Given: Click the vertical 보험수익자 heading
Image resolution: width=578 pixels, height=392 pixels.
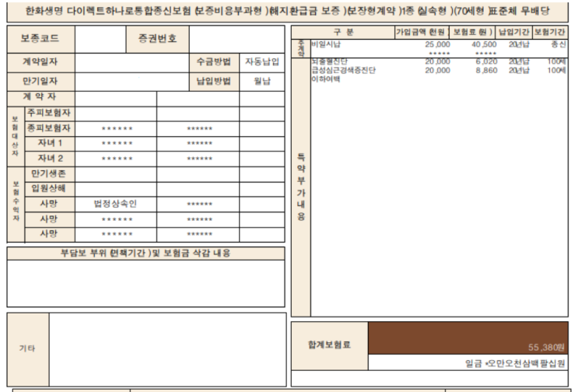Looking at the screenshot, I should (16, 201).
